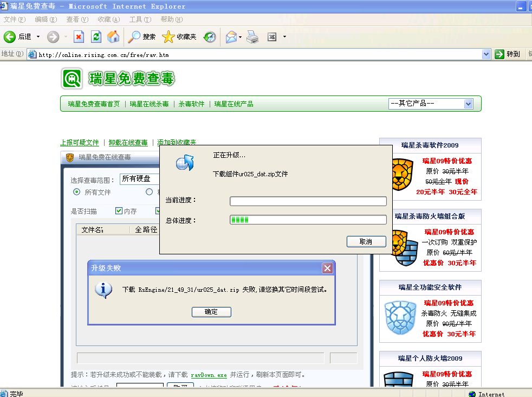Image resolution: width=532 pixels, height=397 pixels.
Task: Click 取消 to cancel the upgrade
Action: click(x=366, y=241)
